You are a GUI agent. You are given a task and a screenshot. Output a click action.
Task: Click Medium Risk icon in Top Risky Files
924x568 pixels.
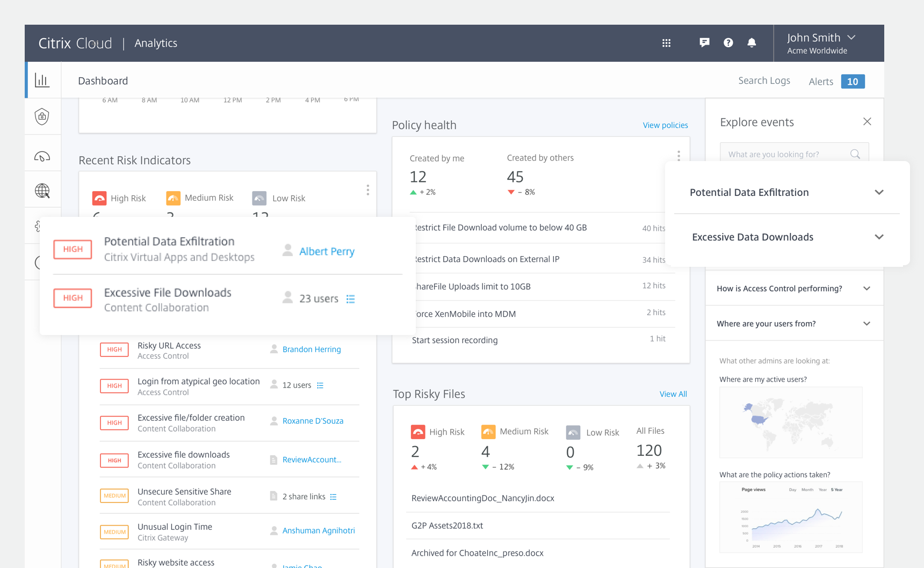tap(488, 432)
